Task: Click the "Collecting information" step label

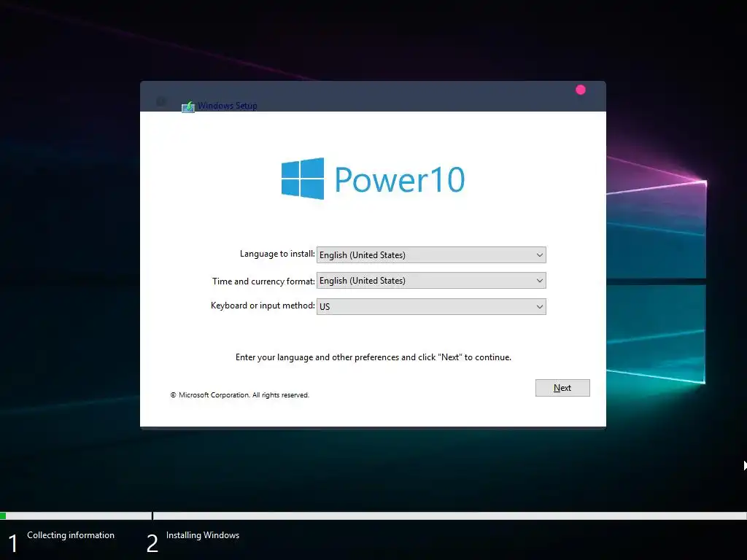Action: coord(71,535)
